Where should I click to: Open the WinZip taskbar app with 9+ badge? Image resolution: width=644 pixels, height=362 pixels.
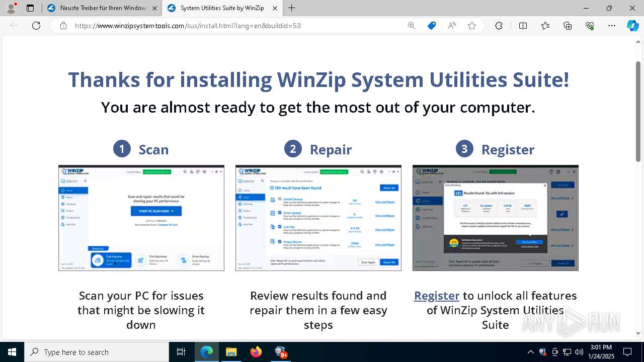[x=281, y=352]
